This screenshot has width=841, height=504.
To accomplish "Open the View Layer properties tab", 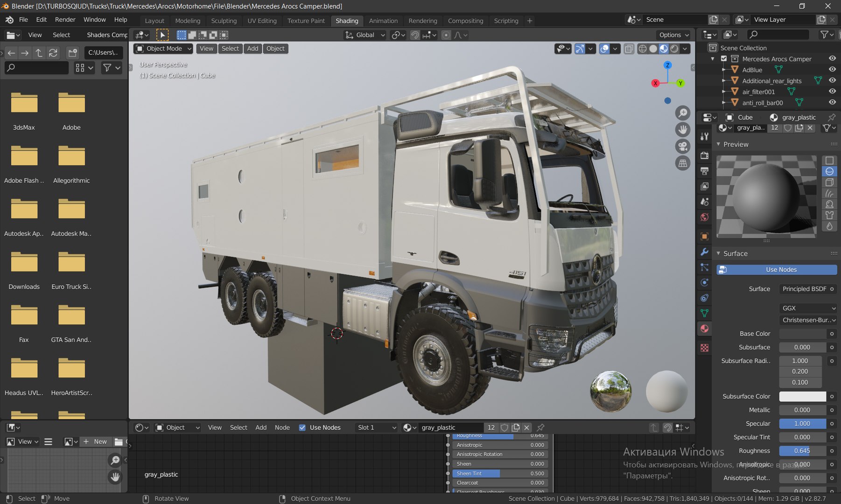I will (704, 186).
